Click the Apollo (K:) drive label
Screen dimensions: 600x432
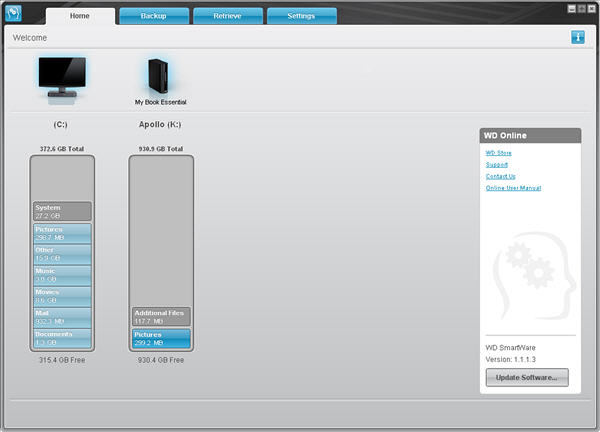(x=160, y=125)
